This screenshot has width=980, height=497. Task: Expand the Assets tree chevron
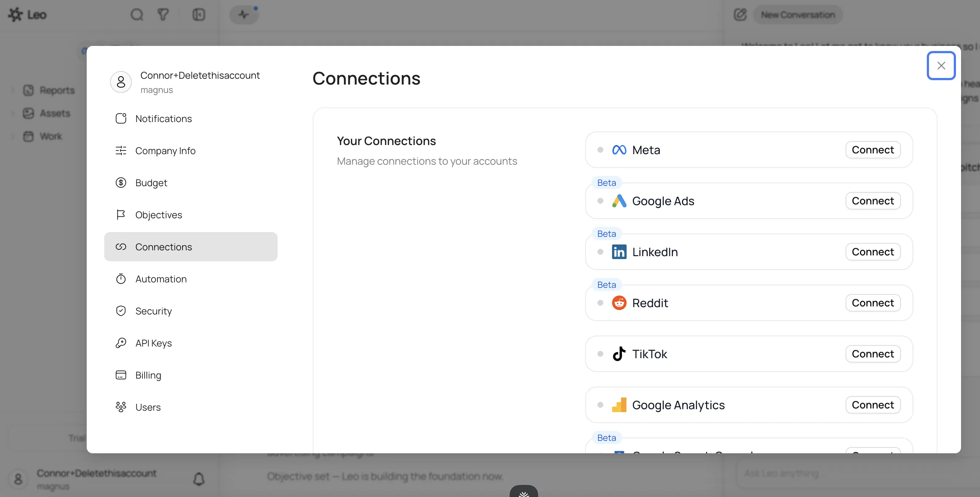(12, 113)
